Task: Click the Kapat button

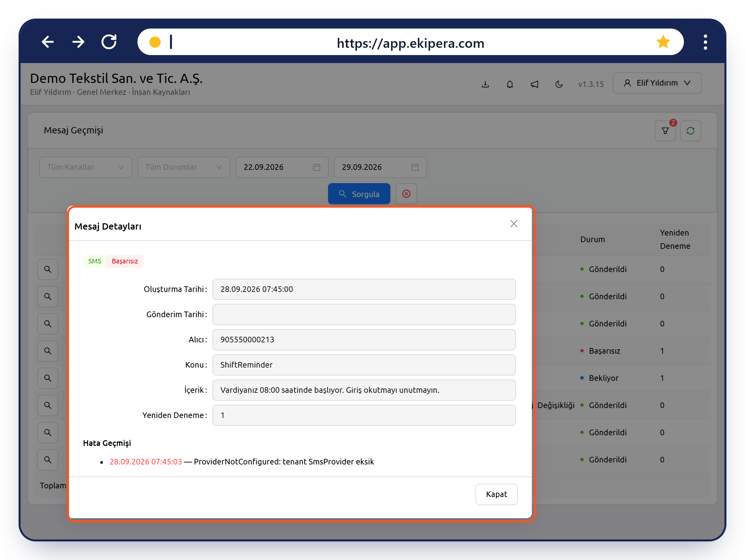Action: 496,494
